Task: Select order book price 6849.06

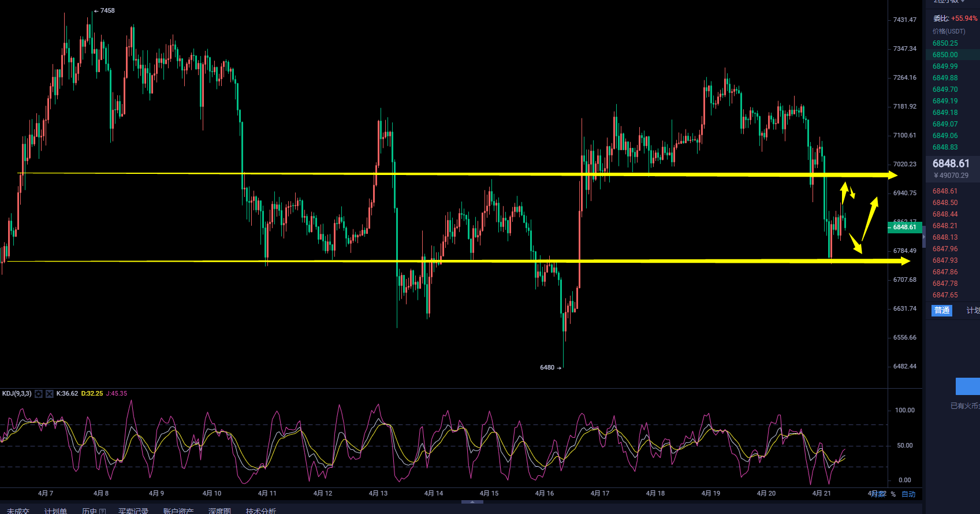Action: pos(945,136)
